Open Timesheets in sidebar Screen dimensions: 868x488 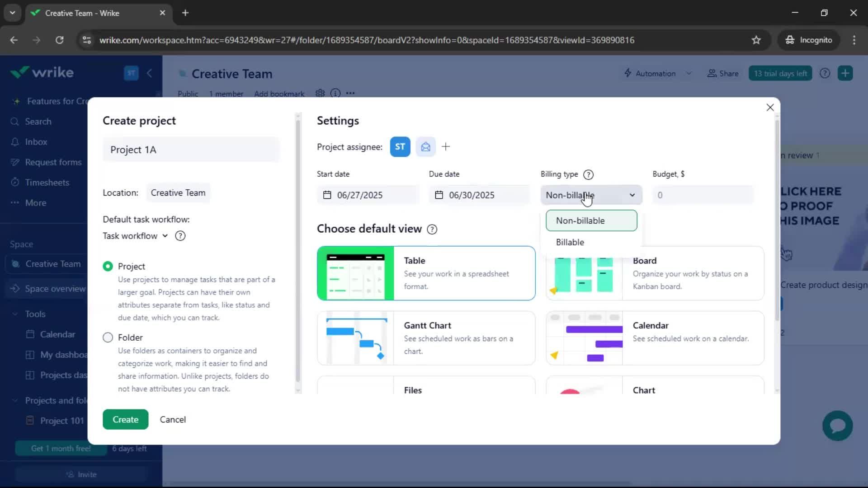pos(47,183)
